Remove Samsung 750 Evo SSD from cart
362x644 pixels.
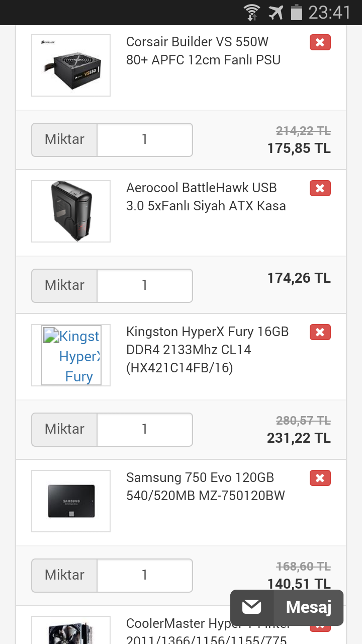coord(320,478)
